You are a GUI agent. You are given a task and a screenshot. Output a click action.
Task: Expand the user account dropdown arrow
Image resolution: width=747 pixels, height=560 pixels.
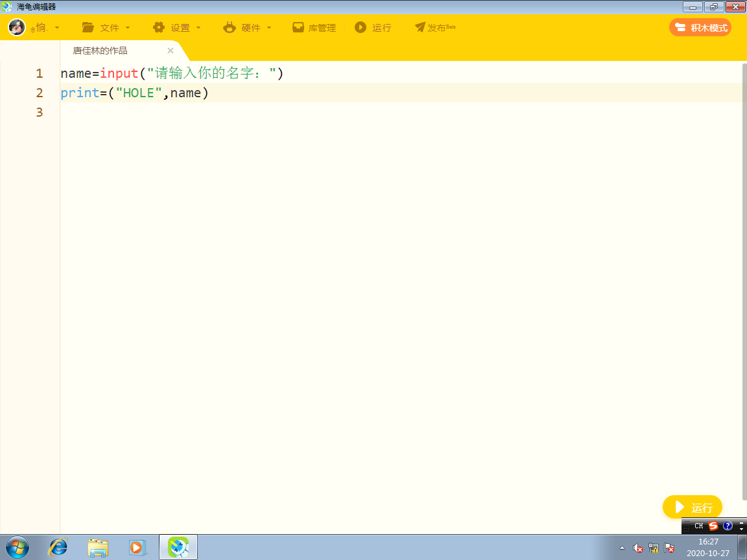pyautogui.click(x=57, y=28)
